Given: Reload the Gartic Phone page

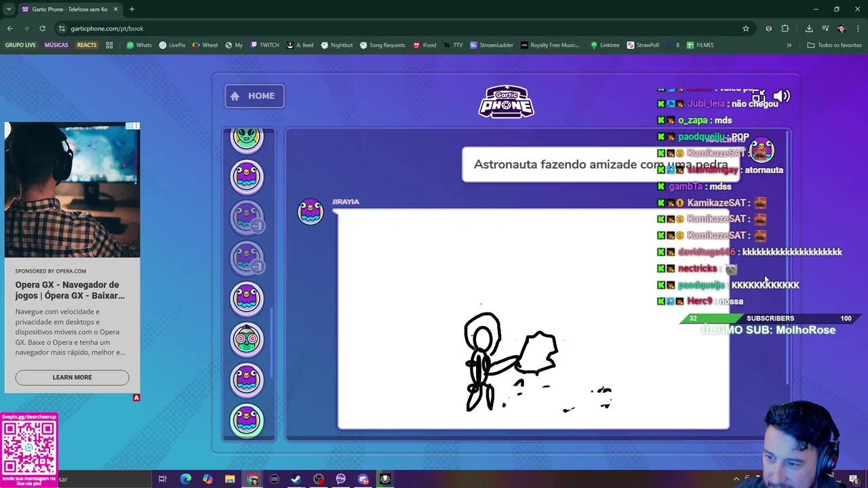Looking at the screenshot, I should pyautogui.click(x=42, y=28).
